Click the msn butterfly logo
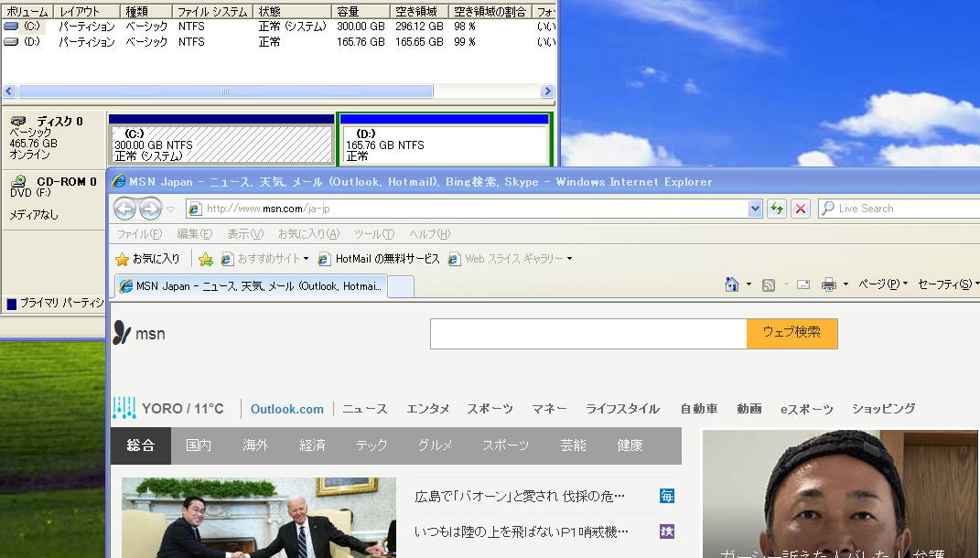 [x=139, y=334]
